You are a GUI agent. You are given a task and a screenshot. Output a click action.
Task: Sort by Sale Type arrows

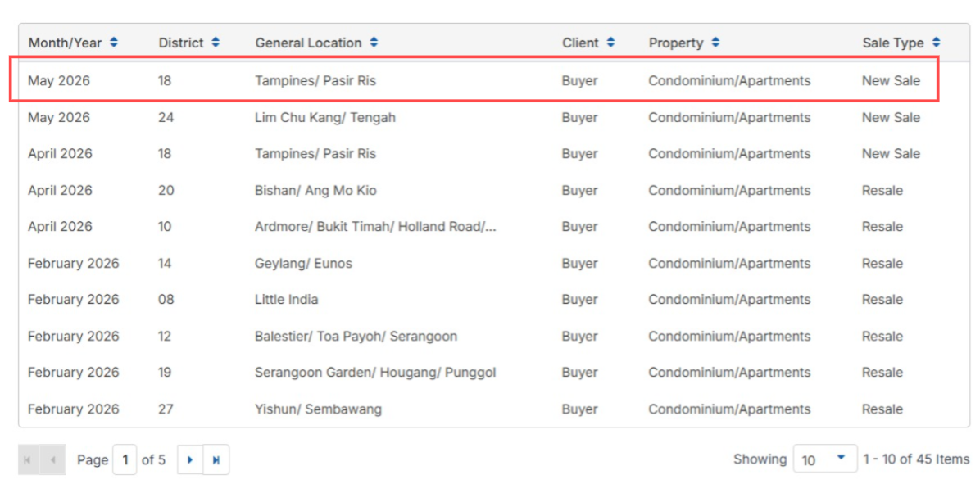pyautogui.click(x=936, y=43)
